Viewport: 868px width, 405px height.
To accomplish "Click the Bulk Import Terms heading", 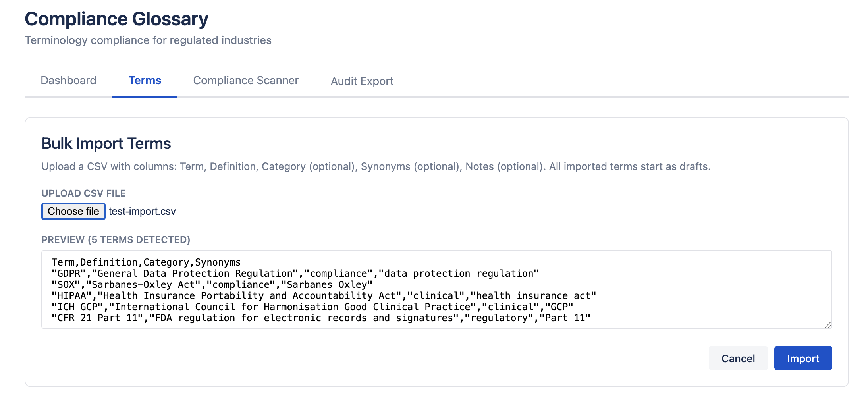I will pos(106,143).
